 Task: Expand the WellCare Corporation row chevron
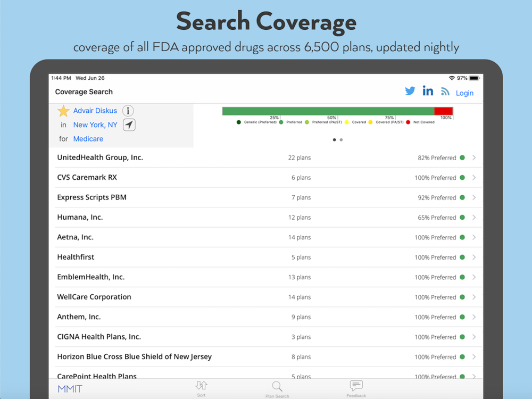pos(474,297)
